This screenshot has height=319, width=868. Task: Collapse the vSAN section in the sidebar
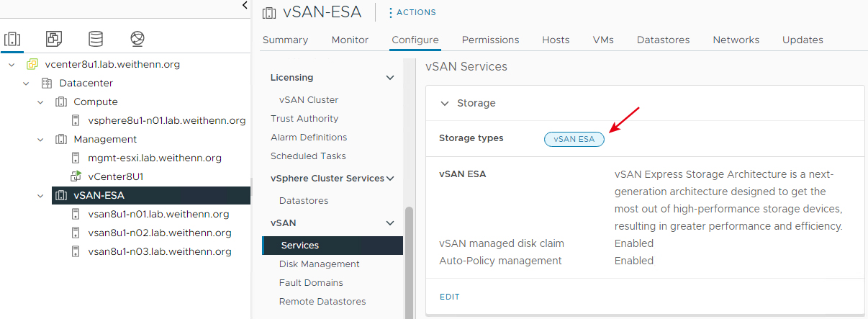390,223
